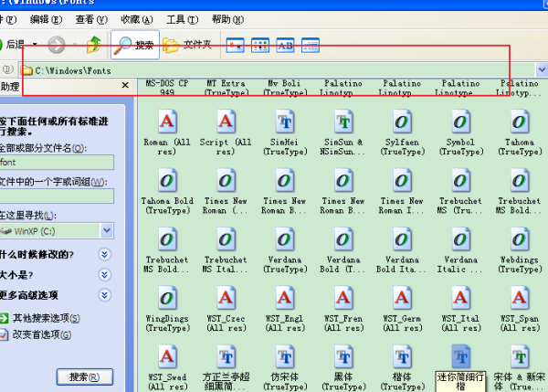Image resolution: width=548 pixels, height=392 pixels.
Task: Open the 帮助(H) menu
Action: (227, 19)
